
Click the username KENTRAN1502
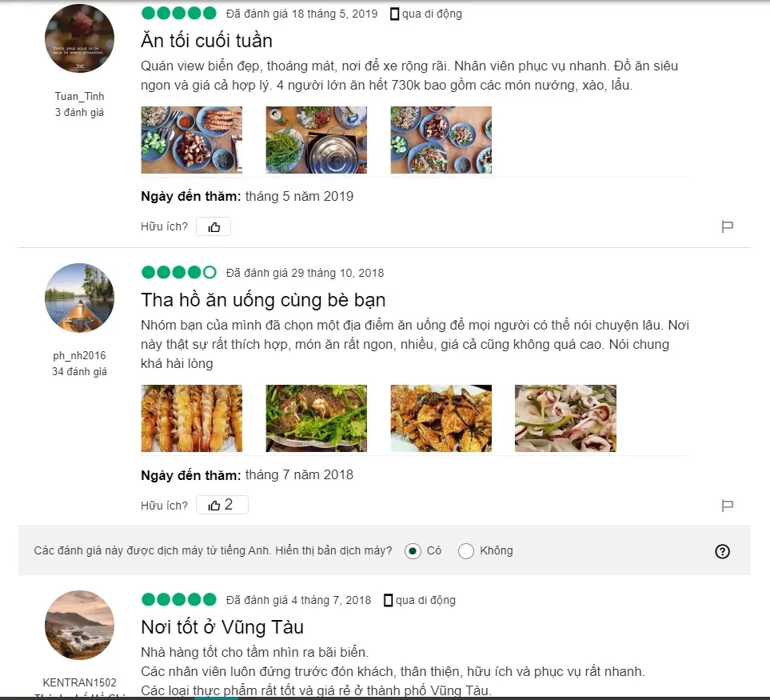tap(79, 683)
